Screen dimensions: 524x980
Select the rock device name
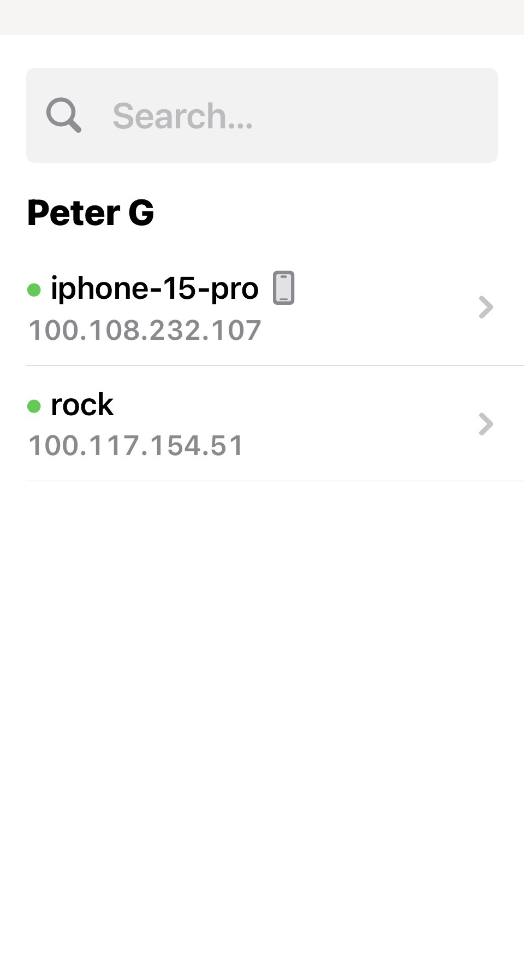point(82,405)
